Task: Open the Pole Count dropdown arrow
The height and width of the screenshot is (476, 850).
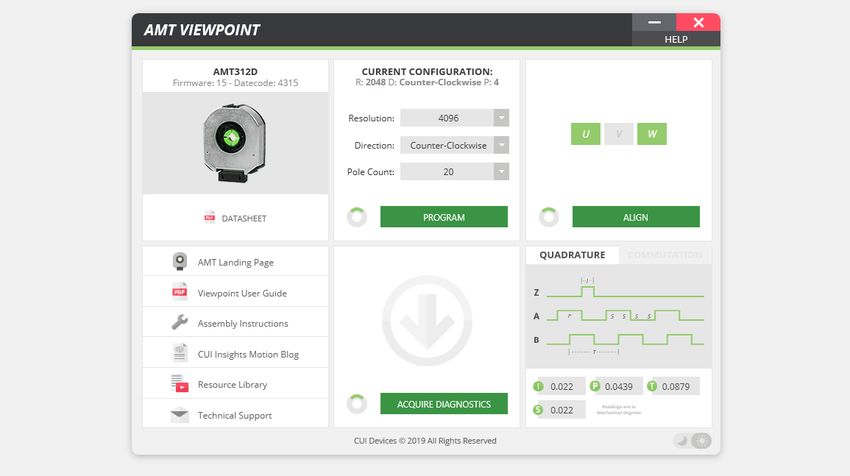Action: 501,171
